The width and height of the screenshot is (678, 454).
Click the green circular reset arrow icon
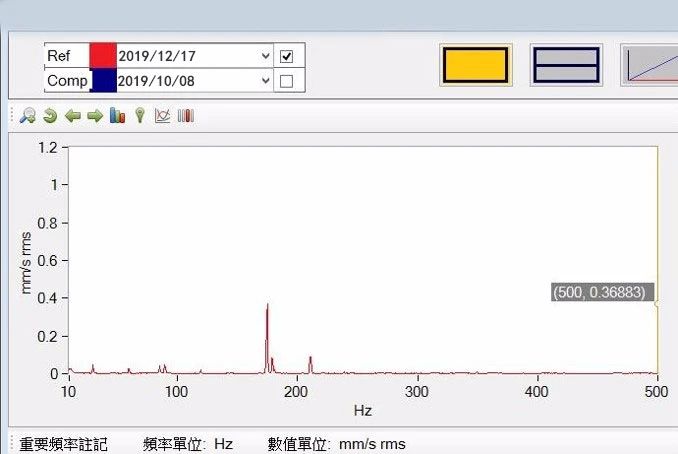pyautogui.click(x=50, y=116)
